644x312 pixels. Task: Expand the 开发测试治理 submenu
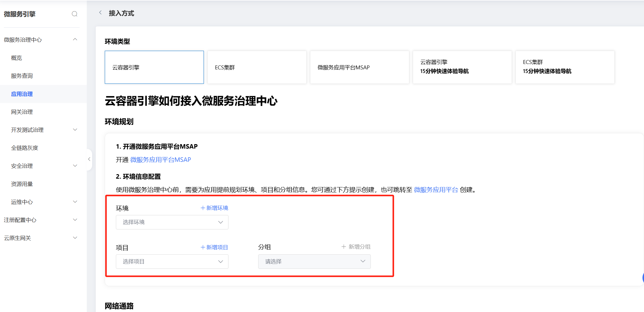[75, 130]
